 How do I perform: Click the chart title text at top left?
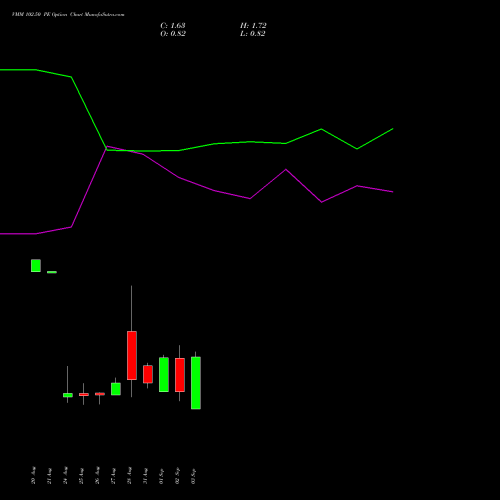click(68, 15)
